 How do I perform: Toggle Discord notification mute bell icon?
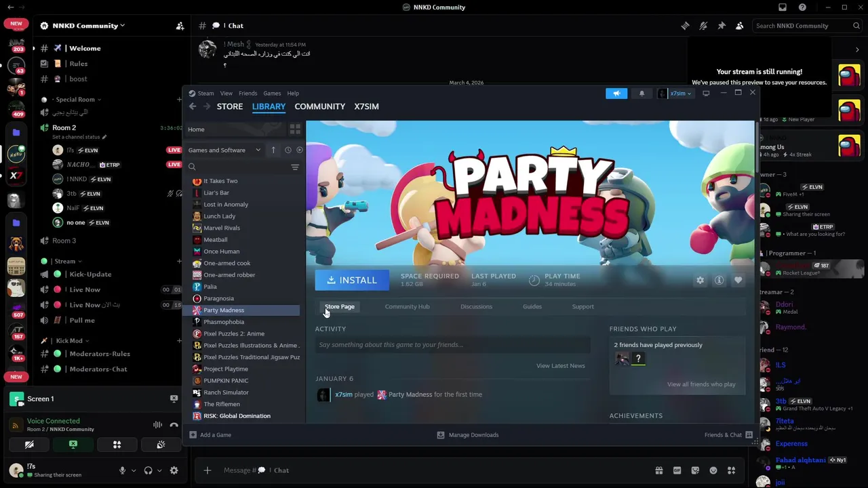click(703, 26)
